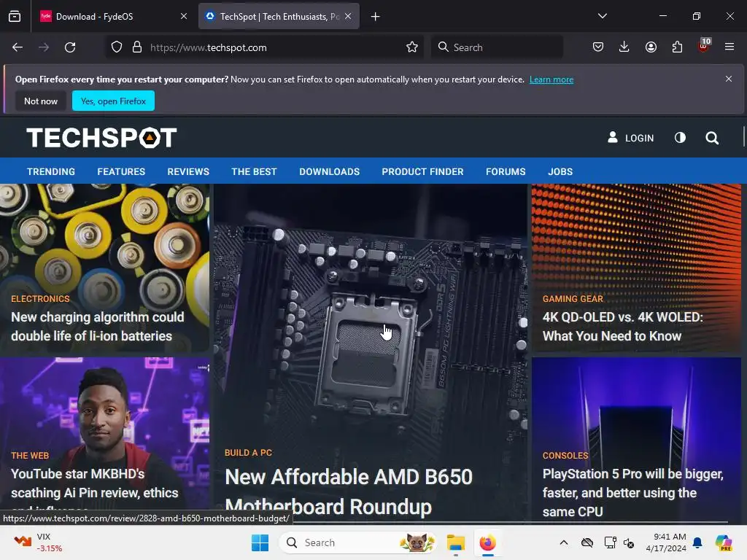Close the Download - FydeOS tab
Viewport: 747px width, 560px height.
[x=184, y=16]
